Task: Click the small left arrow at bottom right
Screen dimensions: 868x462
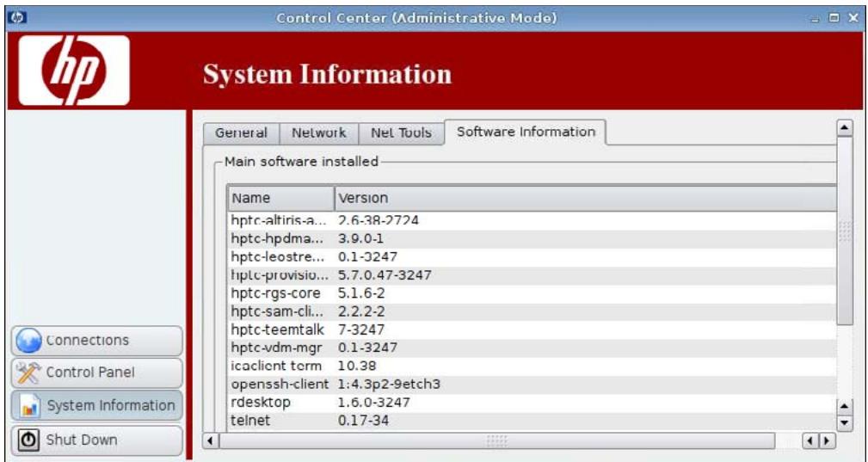Action: [810, 441]
